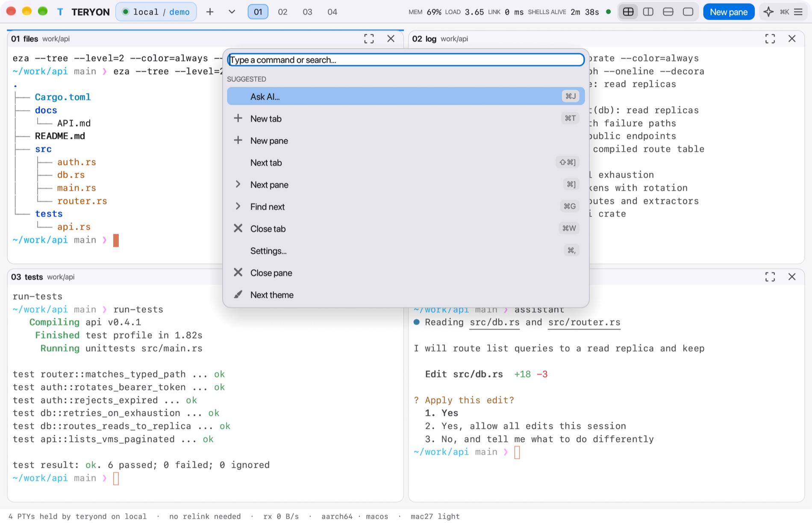Viewport: 812px width, 523px height.
Task: Select the grid layout icon
Action: tap(628, 12)
